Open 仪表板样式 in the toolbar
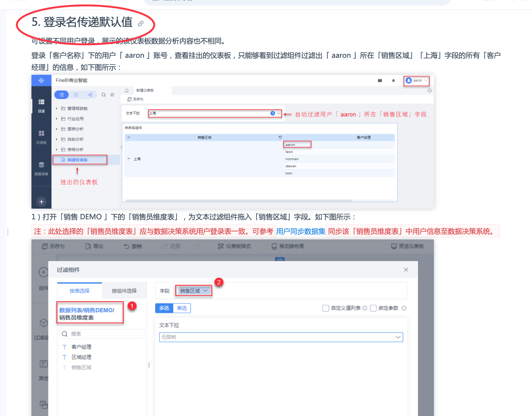The height and width of the screenshot is (416, 532). point(235,246)
